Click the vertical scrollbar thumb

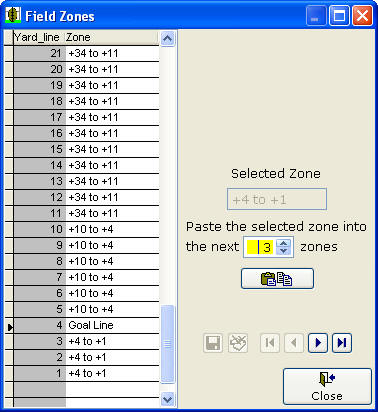click(167, 343)
